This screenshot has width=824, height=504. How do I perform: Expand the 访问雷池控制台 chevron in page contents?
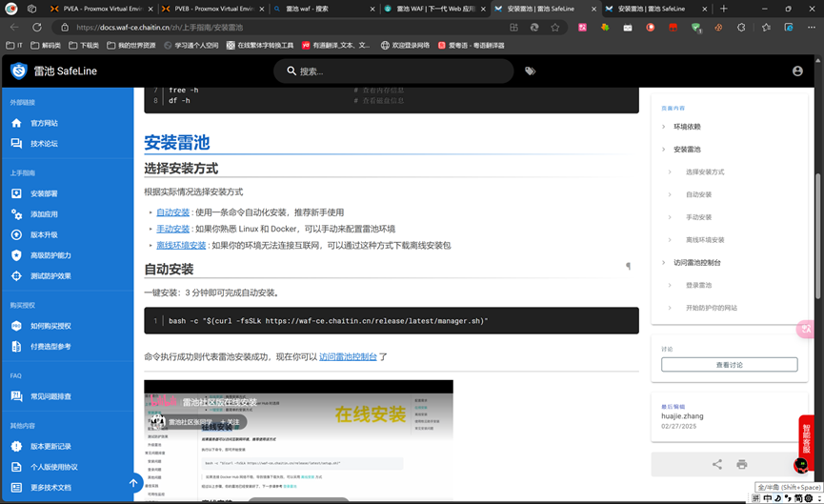[x=663, y=262]
